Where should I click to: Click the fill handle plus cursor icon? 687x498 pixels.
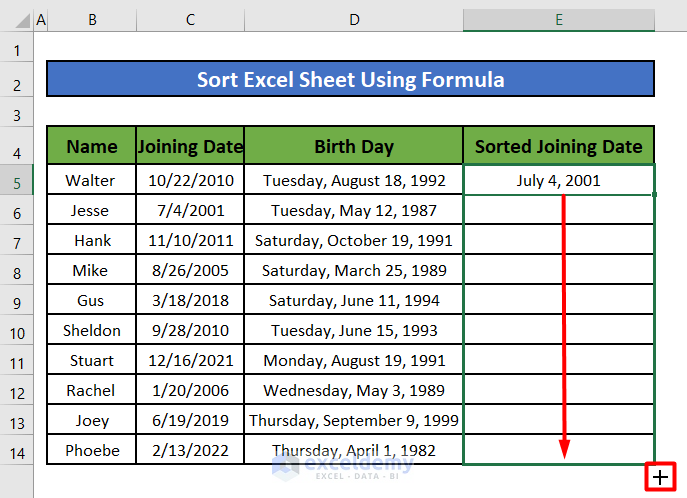pyautogui.click(x=660, y=478)
